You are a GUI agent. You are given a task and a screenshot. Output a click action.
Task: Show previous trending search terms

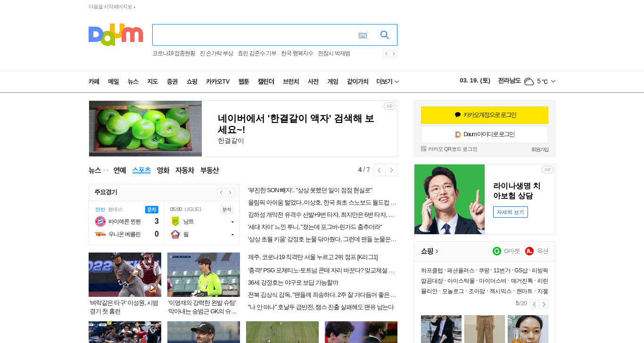(x=386, y=54)
